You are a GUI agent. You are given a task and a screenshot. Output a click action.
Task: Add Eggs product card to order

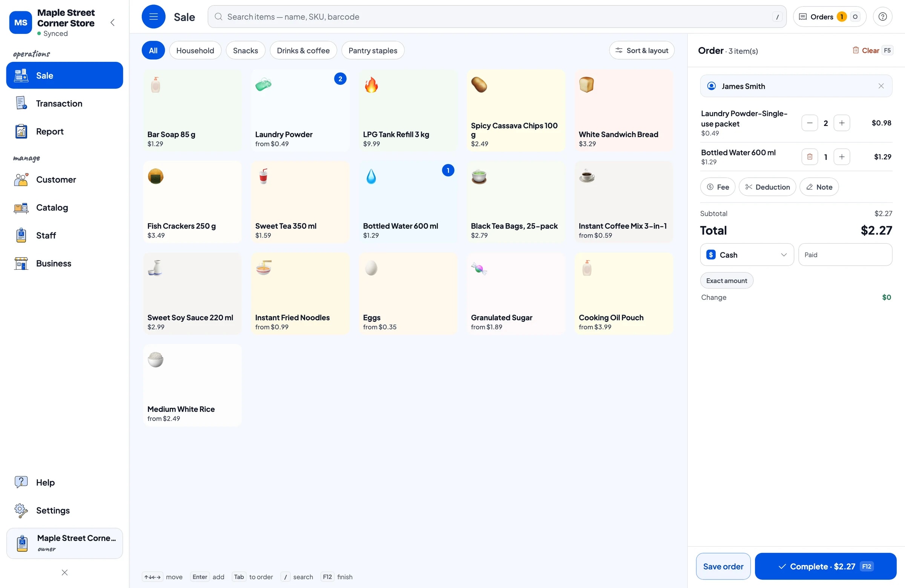408,294
